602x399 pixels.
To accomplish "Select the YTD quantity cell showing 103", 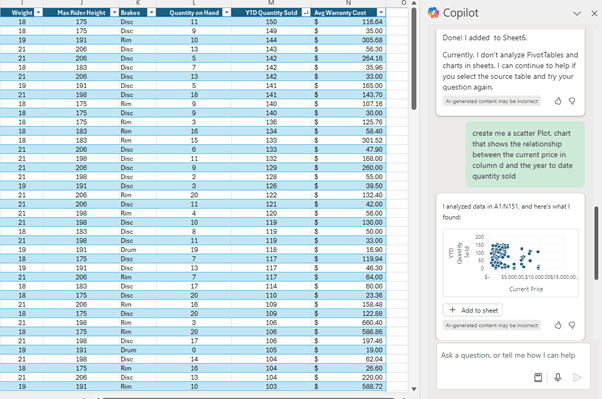I will pos(271,386).
